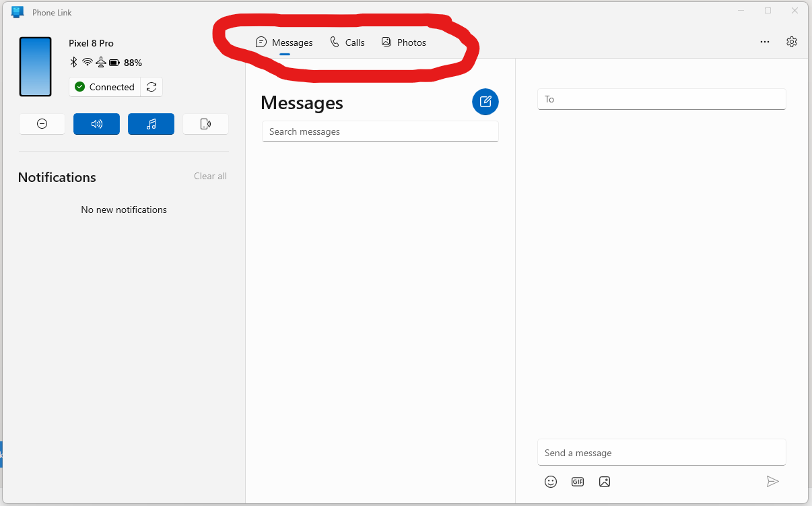The height and width of the screenshot is (506, 812).
Task: Click the Connected status button
Action: coord(105,87)
